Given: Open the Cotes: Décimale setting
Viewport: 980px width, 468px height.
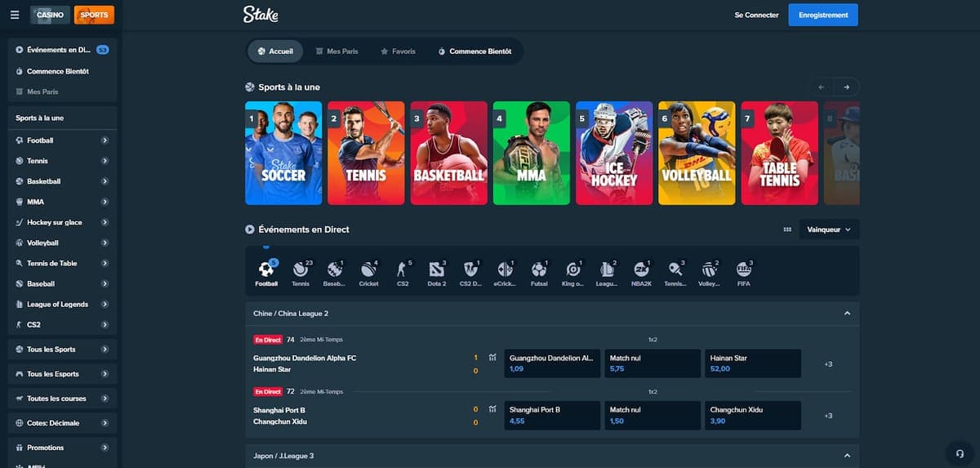Looking at the screenshot, I should pyautogui.click(x=62, y=423).
